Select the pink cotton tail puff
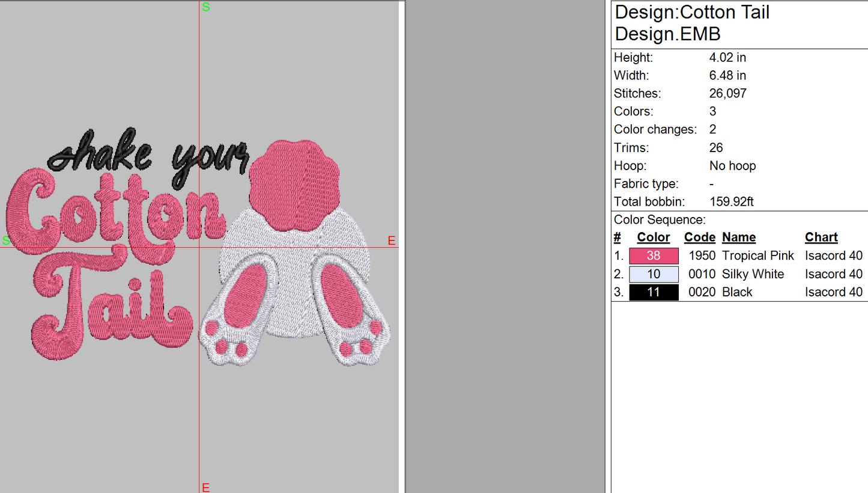Viewport: 868px width, 493px height. (294, 185)
